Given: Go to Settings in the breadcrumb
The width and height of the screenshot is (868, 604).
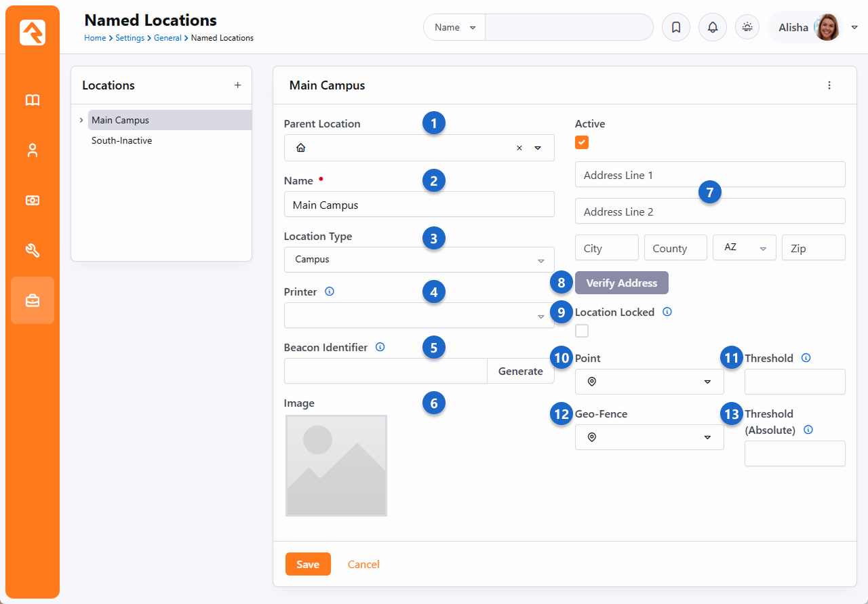Looking at the screenshot, I should (x=130, y=38).
